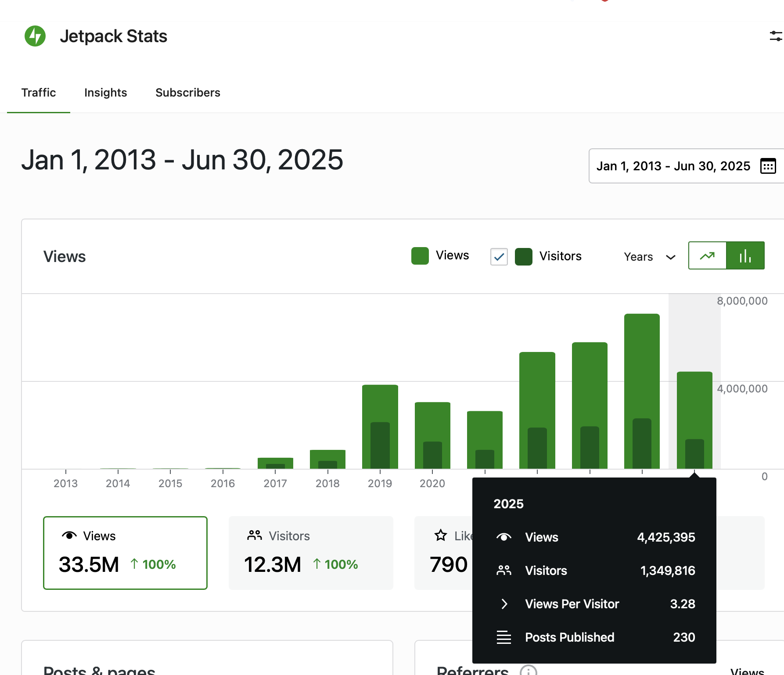
Task: Open the Traffic tab
Action: point(39,93)
